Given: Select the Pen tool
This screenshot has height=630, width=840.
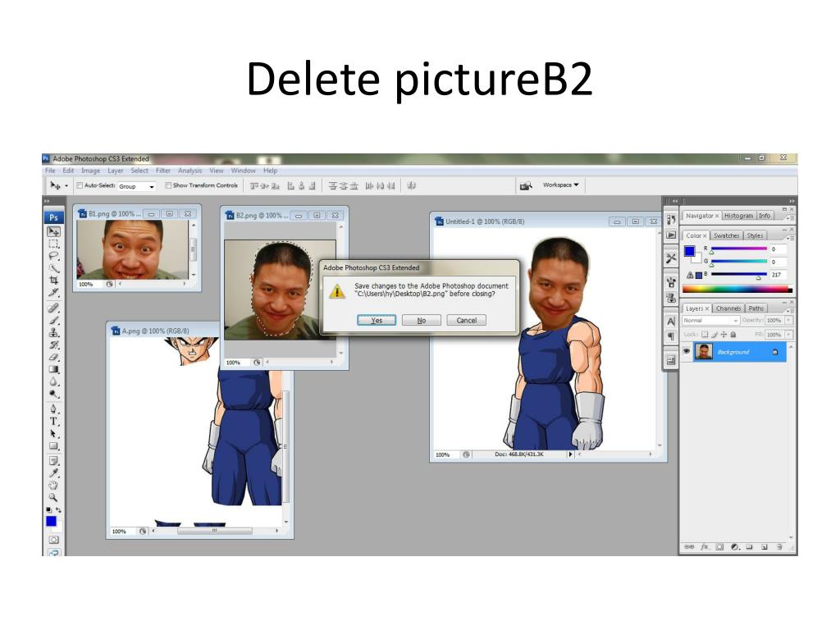Looking at the screenshot, I should coord(53,409).
